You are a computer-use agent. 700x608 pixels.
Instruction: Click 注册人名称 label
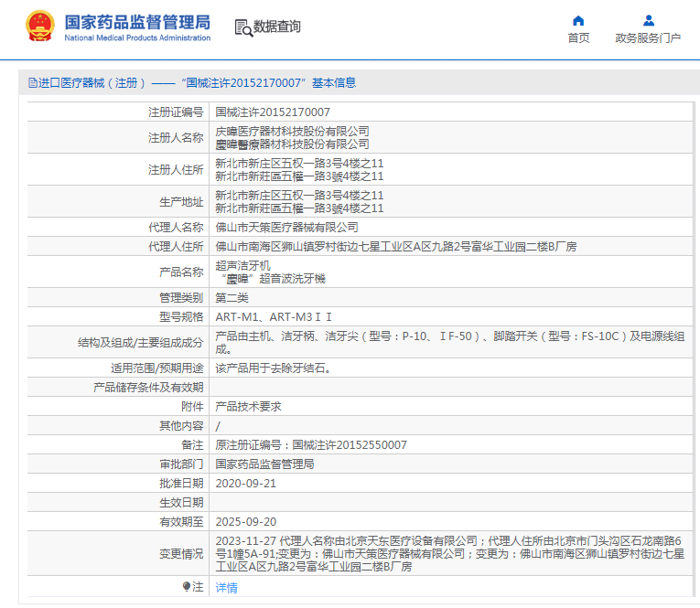click(176, 137)
